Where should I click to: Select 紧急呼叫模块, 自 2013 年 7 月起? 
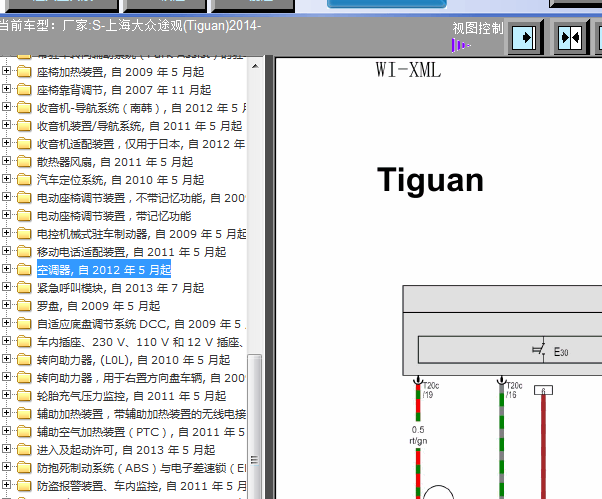pos(120,288)
